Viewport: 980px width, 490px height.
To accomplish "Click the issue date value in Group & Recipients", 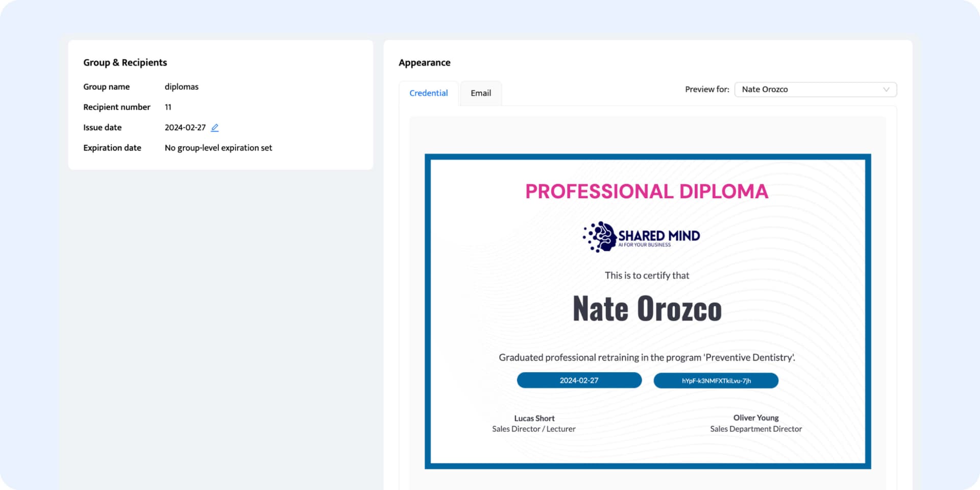I will (x=185, y=128).
